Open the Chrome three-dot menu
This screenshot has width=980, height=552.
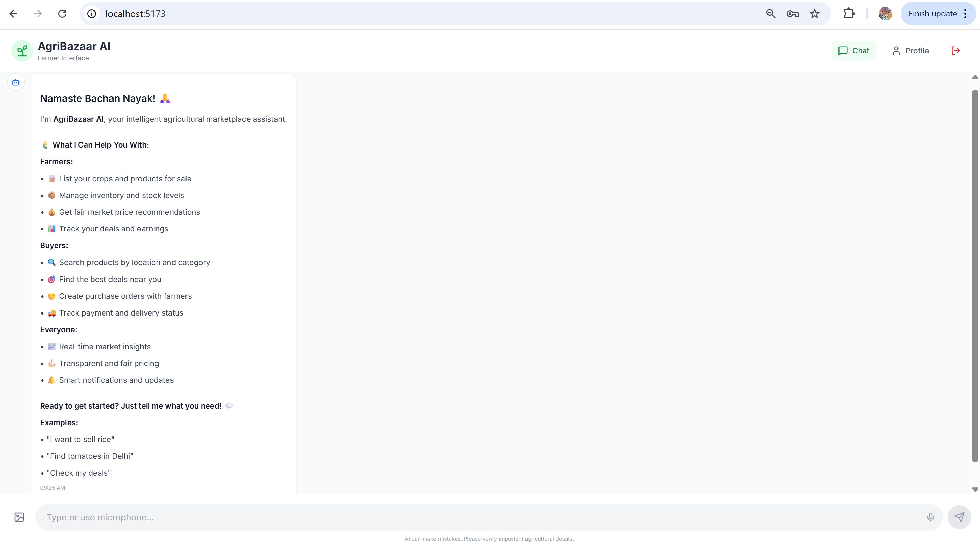coord(965,14)
